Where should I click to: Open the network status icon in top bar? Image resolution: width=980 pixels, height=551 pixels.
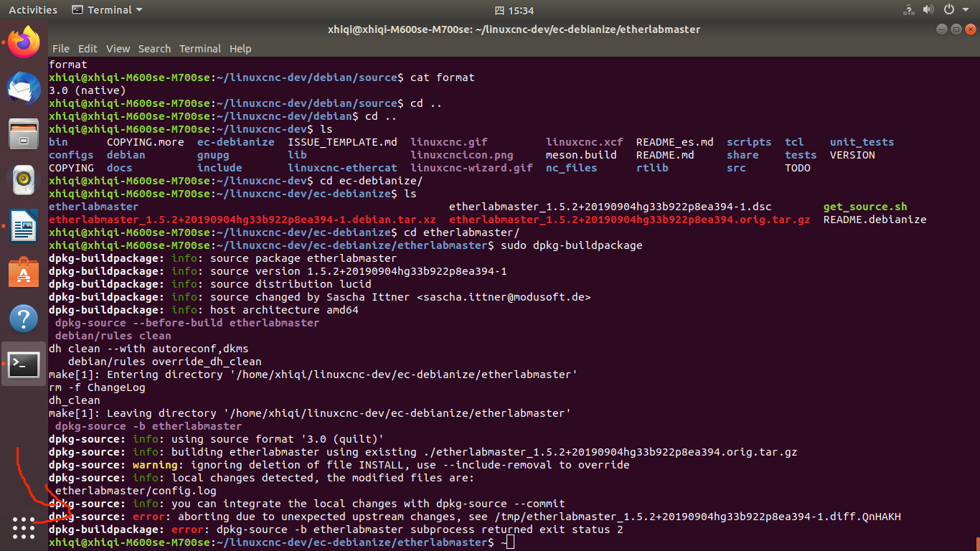(910, 10)
